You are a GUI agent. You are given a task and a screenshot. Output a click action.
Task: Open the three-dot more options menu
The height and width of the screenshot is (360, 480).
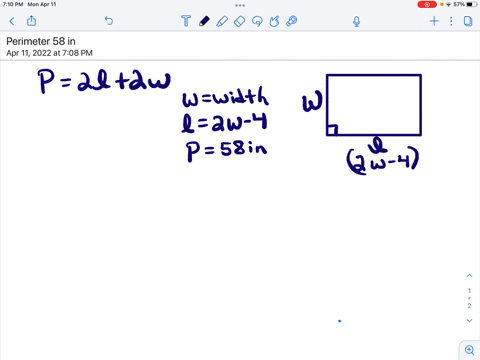pyautogui.click(x=451, y=21)
